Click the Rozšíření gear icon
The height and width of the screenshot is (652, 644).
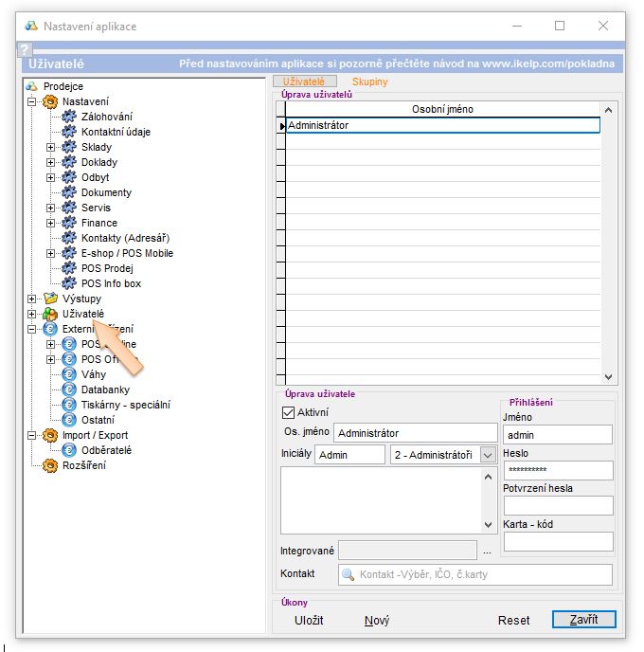click(50, 465)
